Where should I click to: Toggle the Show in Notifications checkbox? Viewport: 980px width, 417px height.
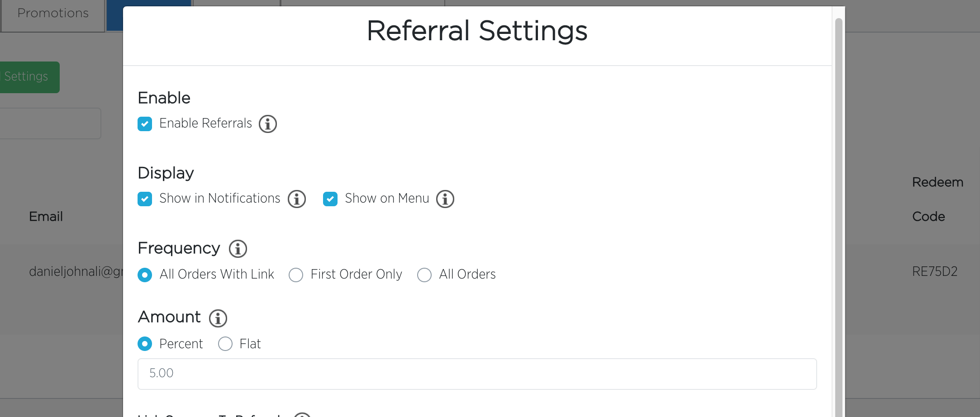pyautogui.click(x=145, y=199)
